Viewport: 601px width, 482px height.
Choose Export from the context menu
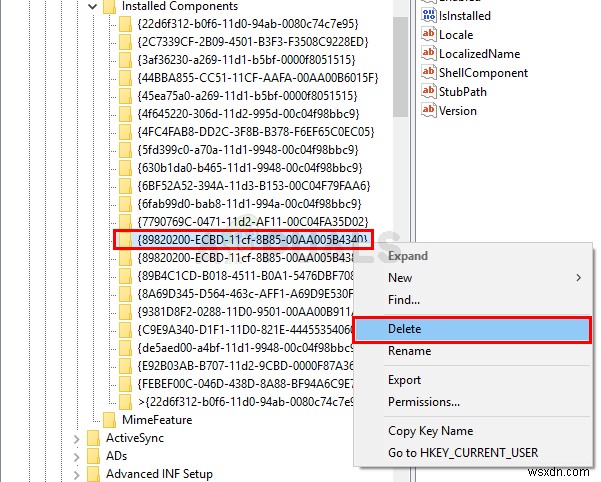tap(473, 380)
